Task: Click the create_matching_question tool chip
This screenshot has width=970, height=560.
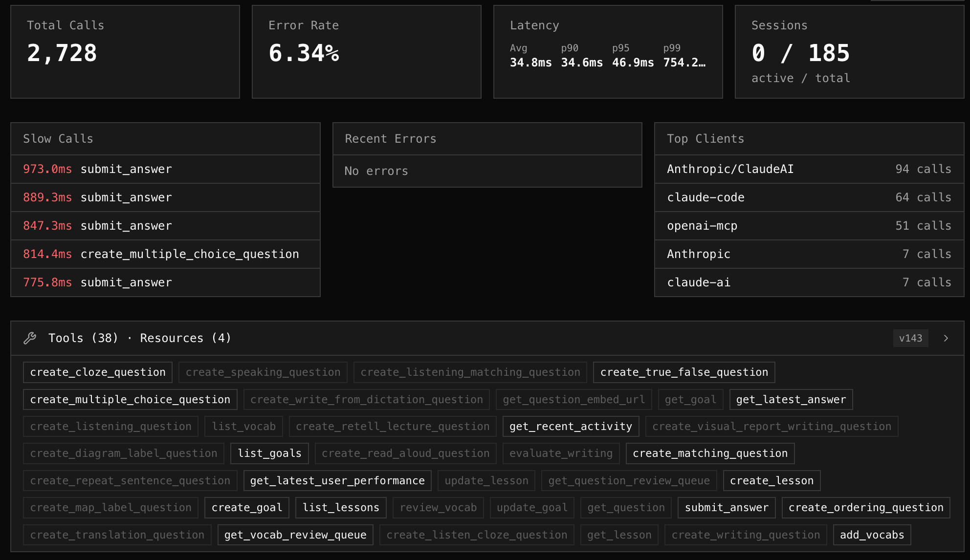Action: [710, 453]
